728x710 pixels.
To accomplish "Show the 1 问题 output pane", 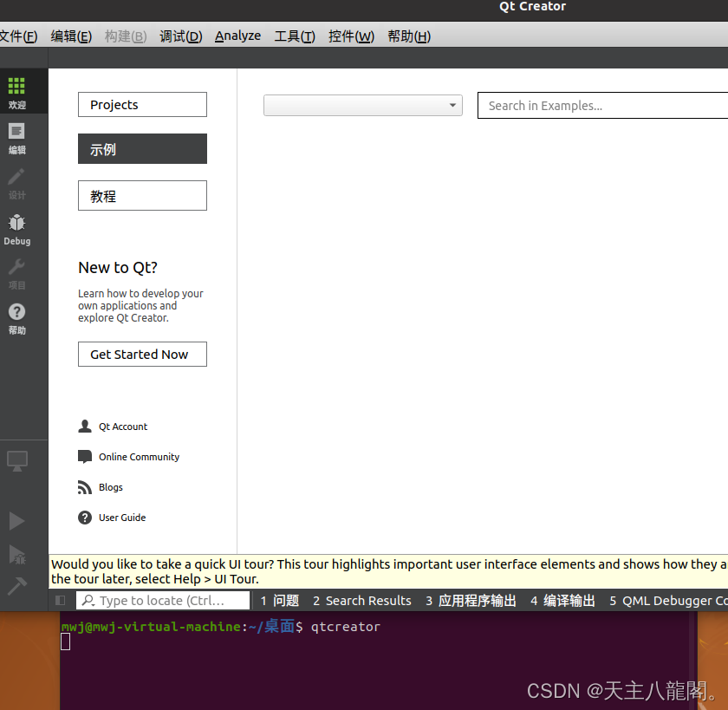I will 279,601.
